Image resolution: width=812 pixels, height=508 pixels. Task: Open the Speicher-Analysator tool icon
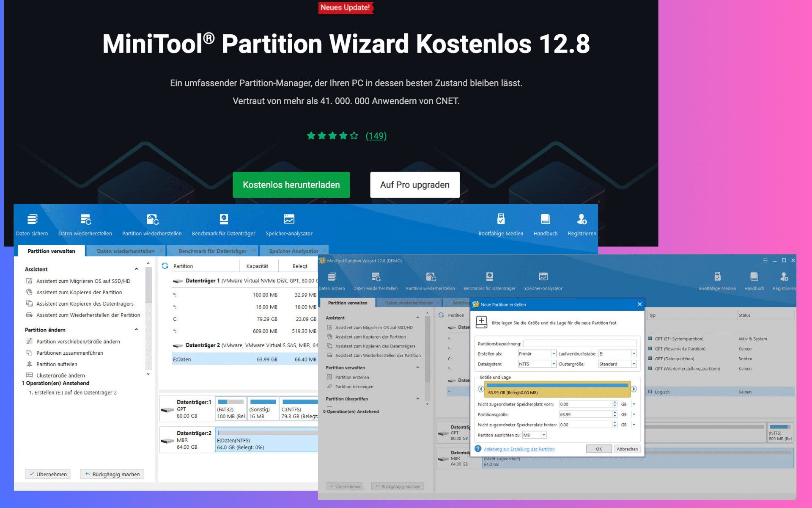click(289, 219)
